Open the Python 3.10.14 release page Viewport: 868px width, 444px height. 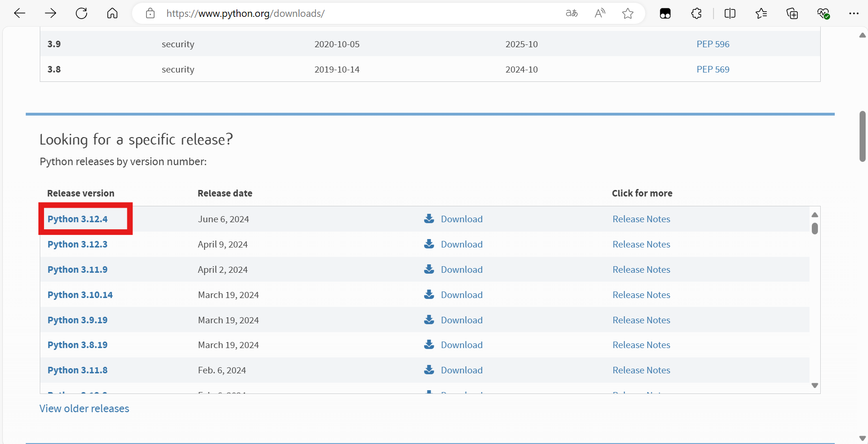point(80,295)
